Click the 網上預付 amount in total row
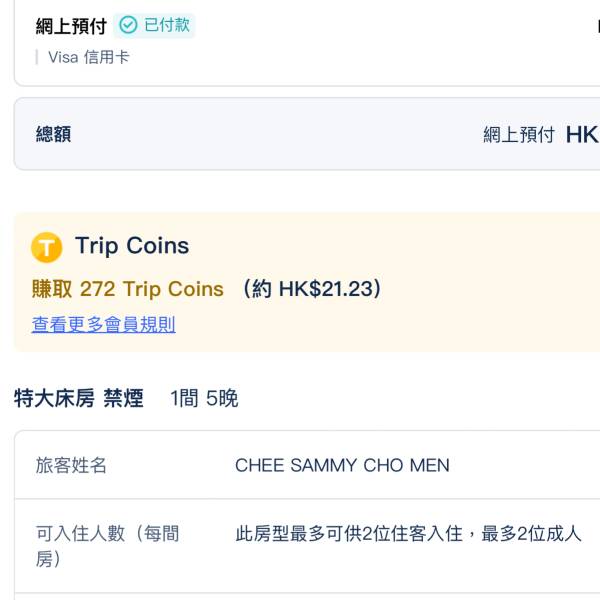Image resolution: width=600 pixels, height=600 pixels. click(x=518, y=135)
